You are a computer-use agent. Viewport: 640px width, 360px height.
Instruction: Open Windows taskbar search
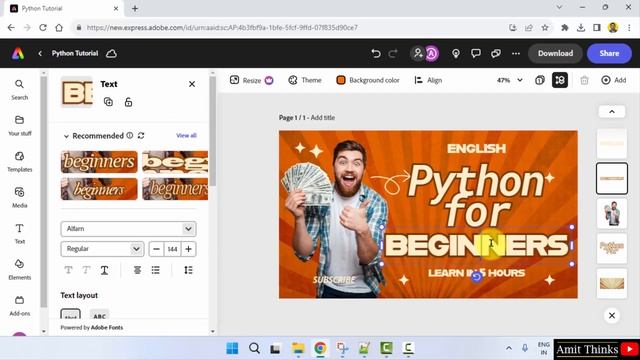254,348
